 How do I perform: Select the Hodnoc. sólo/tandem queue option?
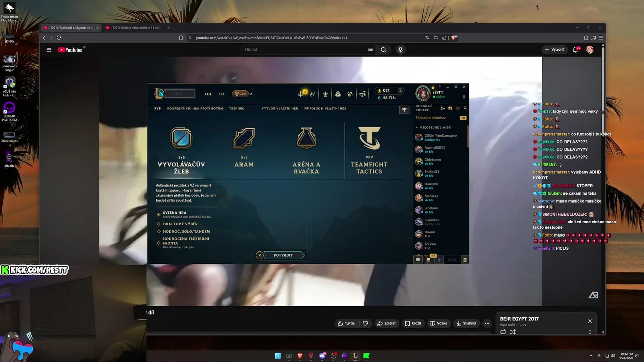183,232
